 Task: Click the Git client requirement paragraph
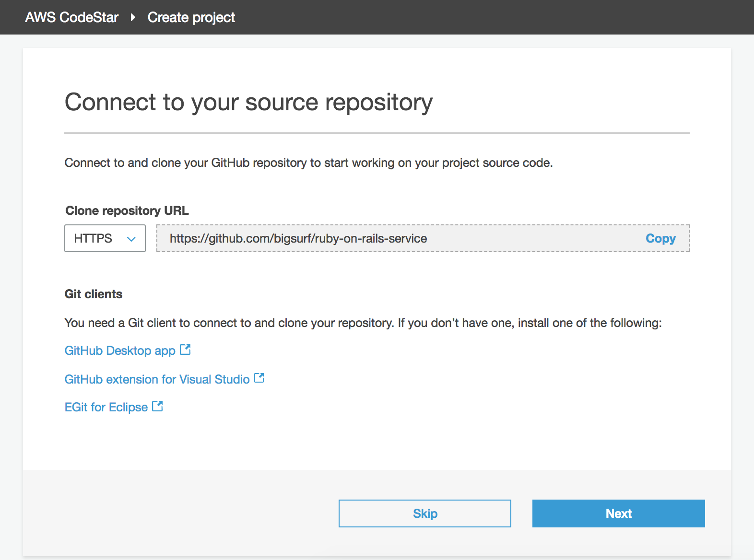pos(363,323)
